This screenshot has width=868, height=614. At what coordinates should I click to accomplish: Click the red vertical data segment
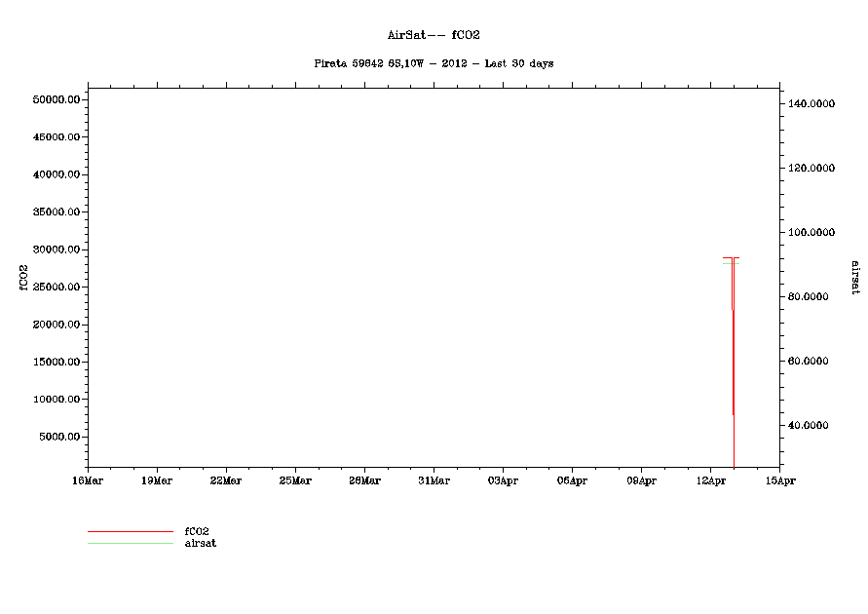(733, 361)
